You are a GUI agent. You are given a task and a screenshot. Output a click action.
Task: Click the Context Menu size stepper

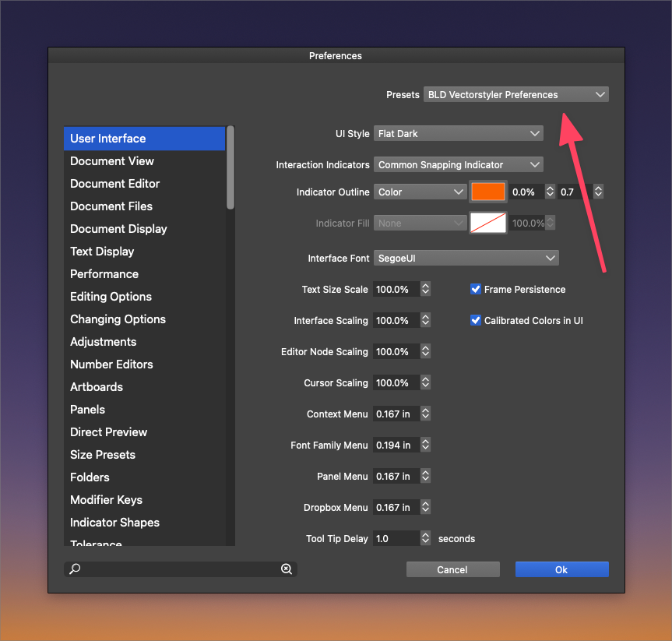click(x=425, y=414)
